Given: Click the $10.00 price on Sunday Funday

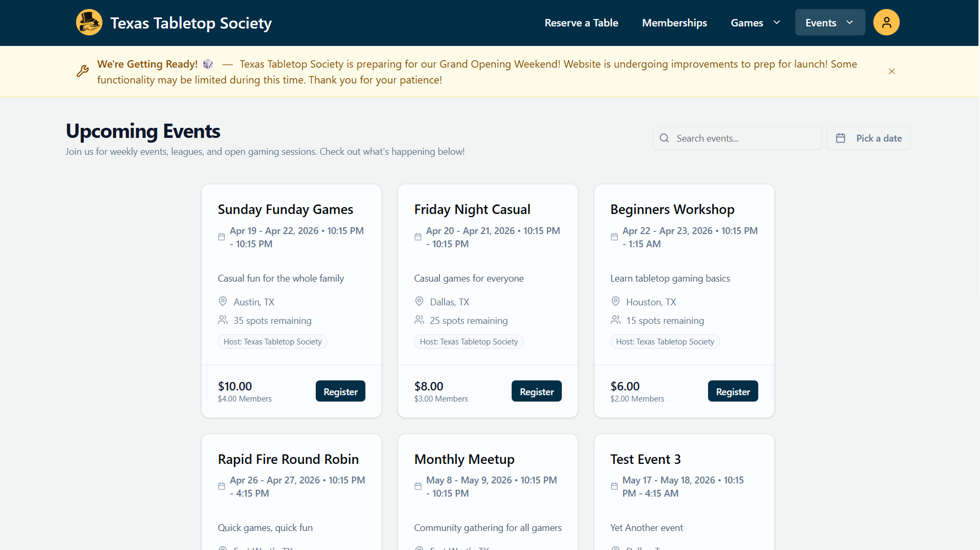Looking at the screenshot, I should 235,386.
